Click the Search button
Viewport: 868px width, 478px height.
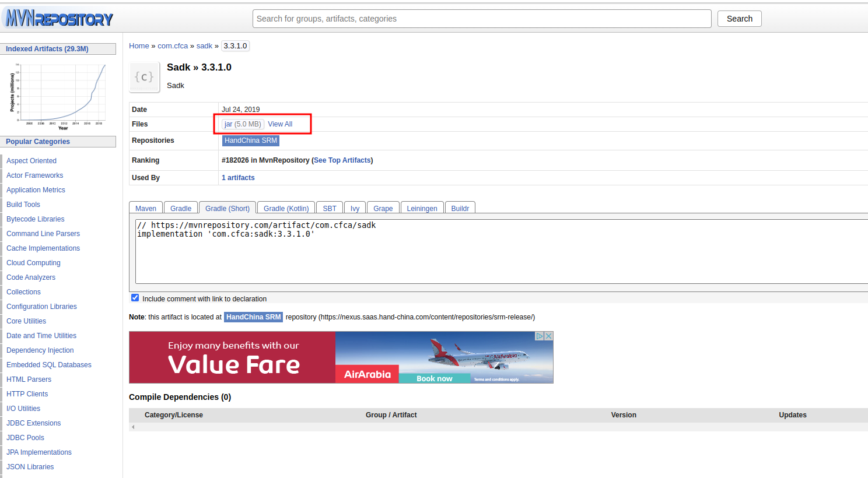click(x=739, y=19)
